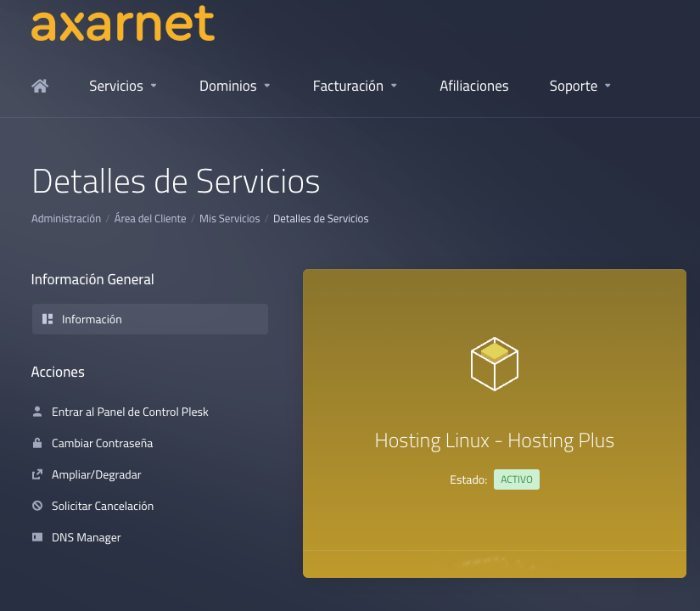Viewport: 700px width, 611px height.
Task: Click the Administración breadcrumb link
Action: point(66,219)
